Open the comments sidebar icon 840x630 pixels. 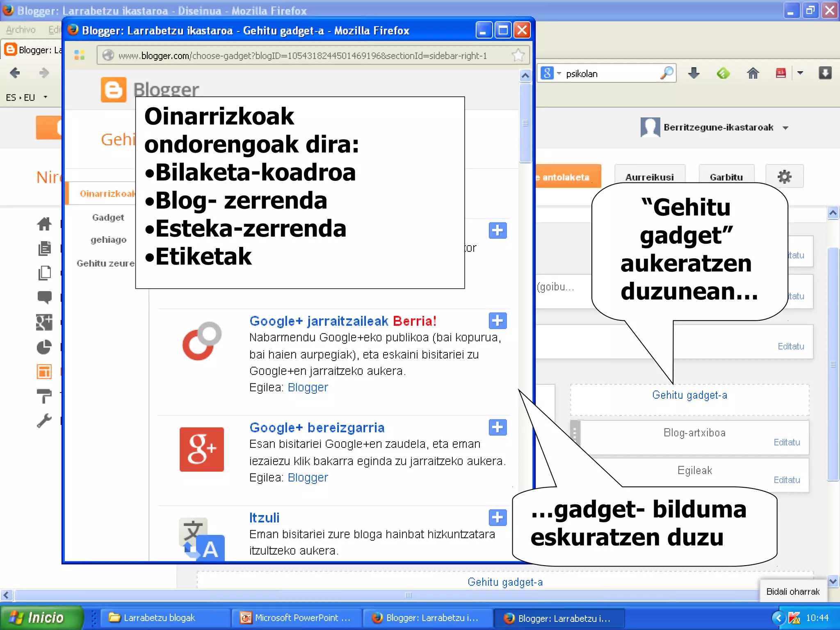[x=44, y=297]
